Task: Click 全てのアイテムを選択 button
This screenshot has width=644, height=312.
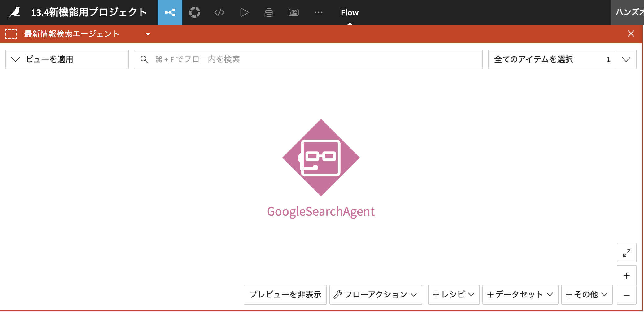Action: 552,59
